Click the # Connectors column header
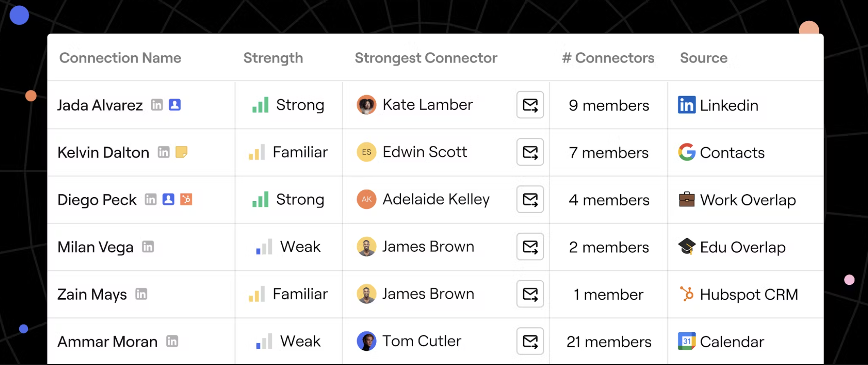The height and width of the screenshot is (365, 868). click(x=608, y=58)
